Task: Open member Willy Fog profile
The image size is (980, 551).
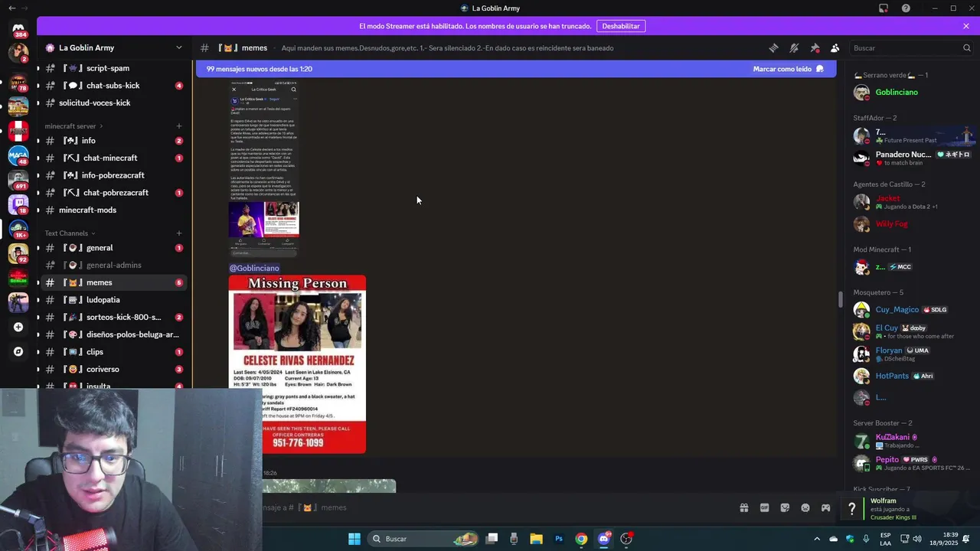Action: 913,224
